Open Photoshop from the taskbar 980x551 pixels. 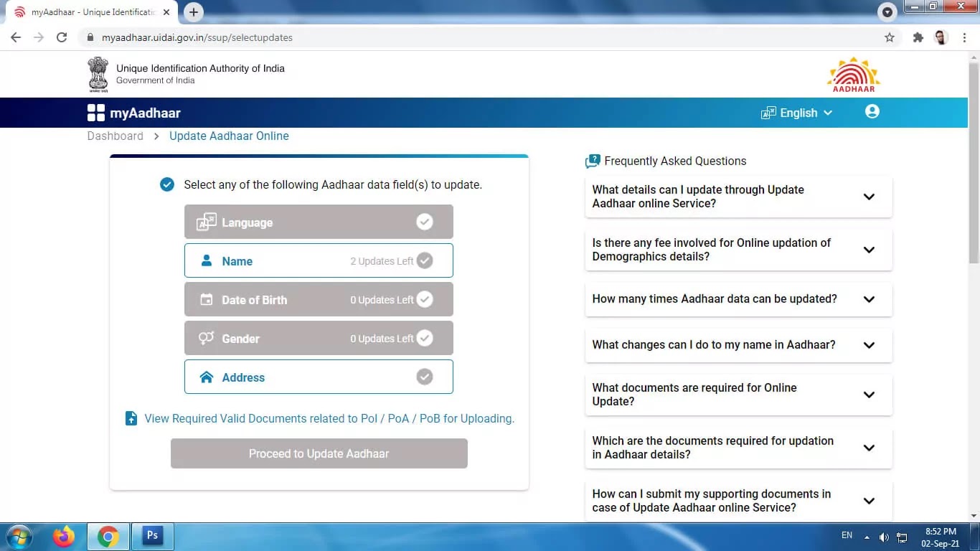coord(152,535)
